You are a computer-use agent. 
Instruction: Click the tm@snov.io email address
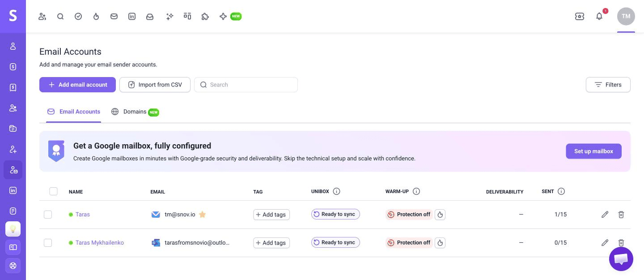click(x=180, y=215)
